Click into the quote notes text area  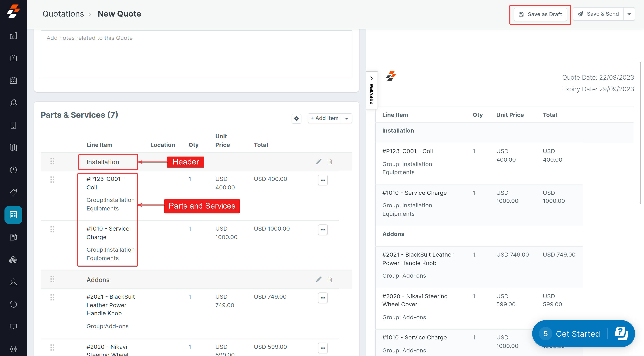click(x=196, y=54)
